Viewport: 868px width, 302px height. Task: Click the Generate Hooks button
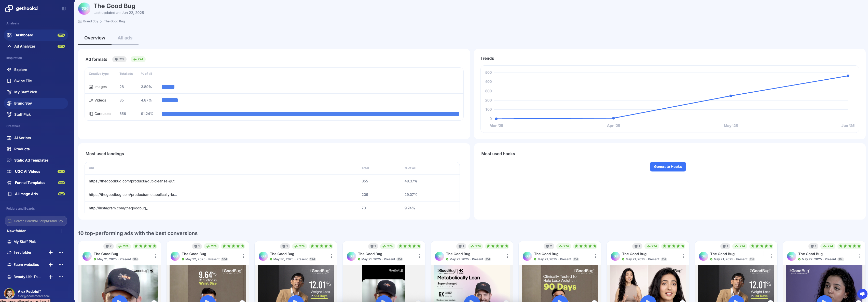tap(668, 167)
